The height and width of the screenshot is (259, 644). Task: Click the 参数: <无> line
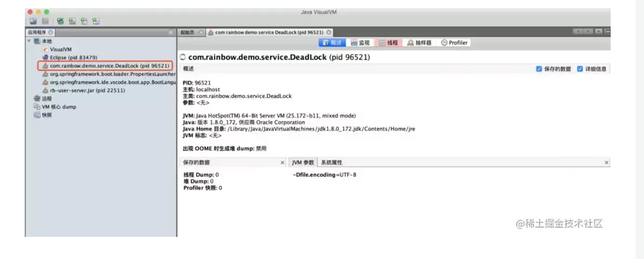[x=196, y=102]
